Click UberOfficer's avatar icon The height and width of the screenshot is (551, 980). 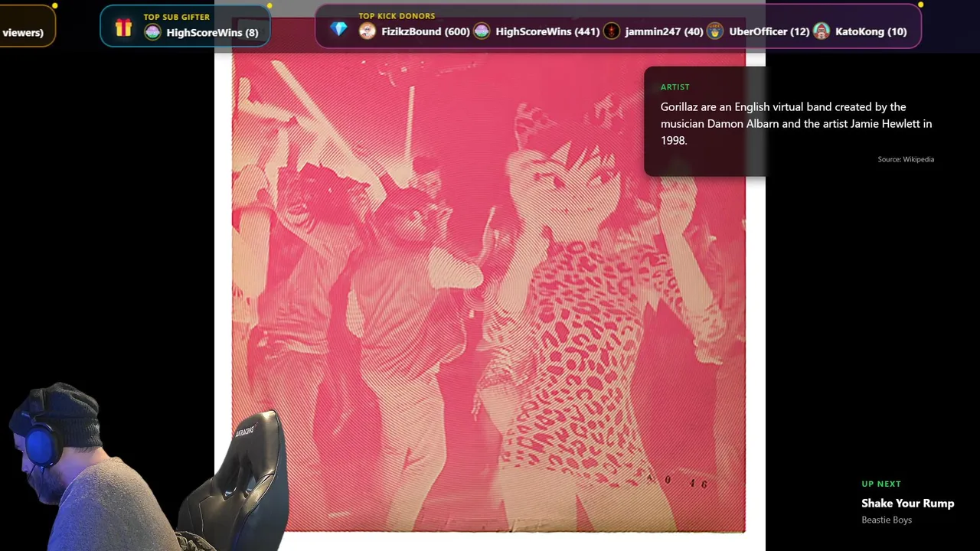pyautogui.click(x=715, y=31)
